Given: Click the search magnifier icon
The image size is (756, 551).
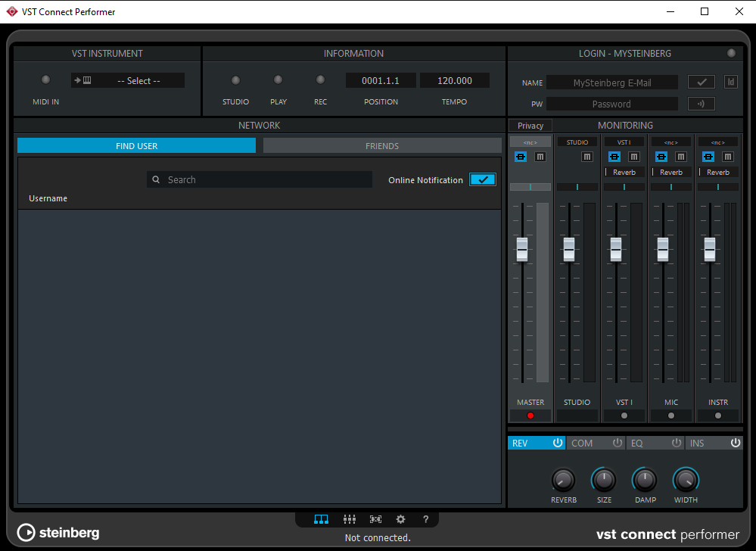Looking at the screenshot, I should [156, 179].
